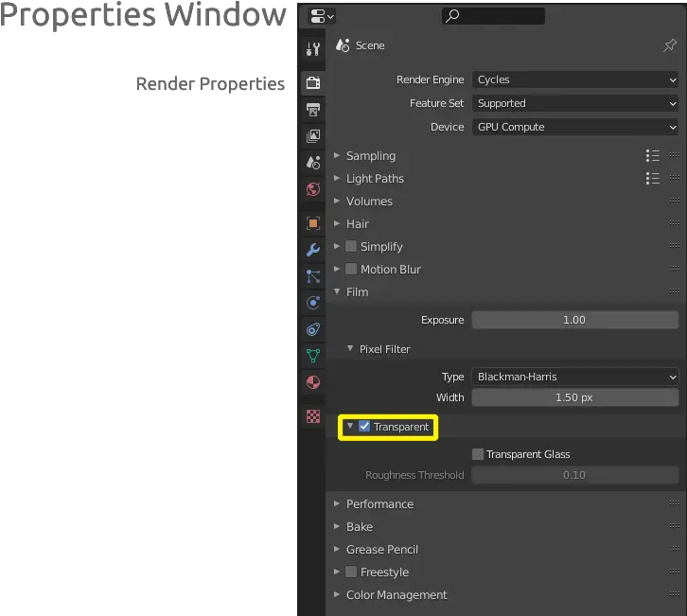Click the Exposure value slider 1.00
Viewport: 687px width, 616px height.
574,320
